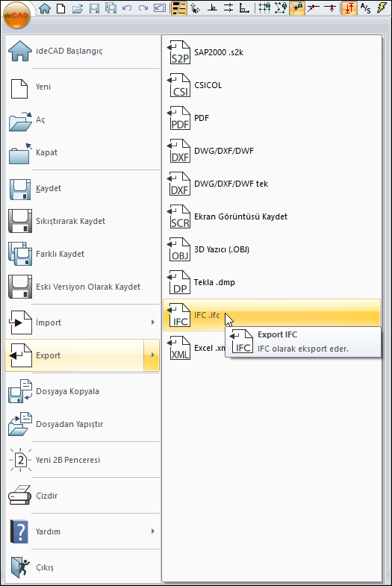Click the Excel XML export entry
Screen dimensions: 392x586
[194, 349]
